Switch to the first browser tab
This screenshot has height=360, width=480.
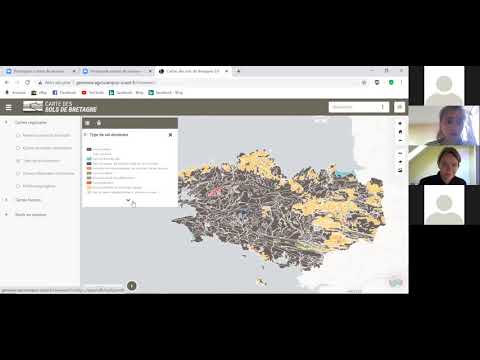point(39,71)
